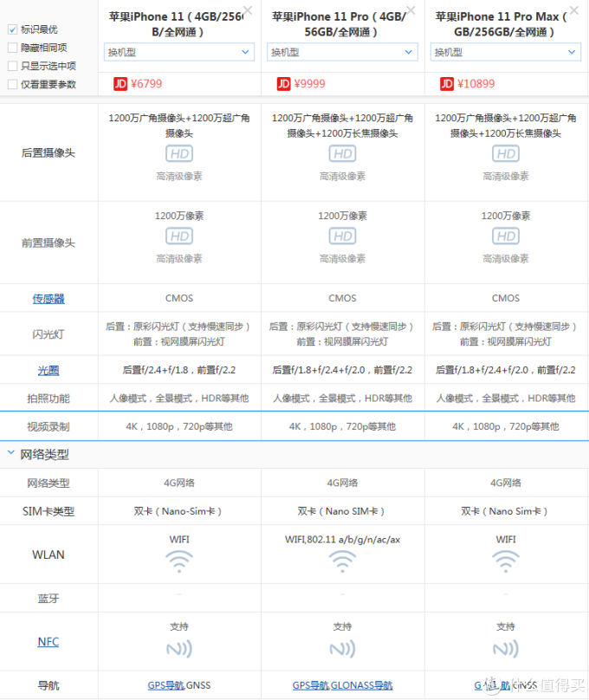Select the 闪光灯 row label

tap(49, 334)
